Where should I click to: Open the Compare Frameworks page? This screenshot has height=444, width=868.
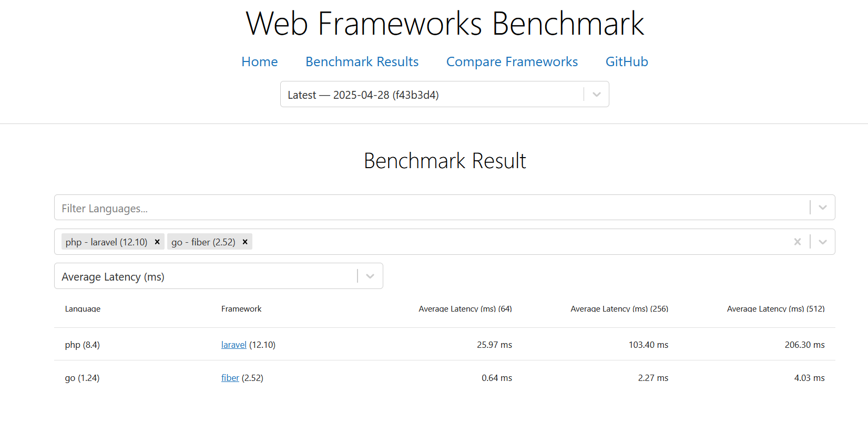click(x=512, y=62)
